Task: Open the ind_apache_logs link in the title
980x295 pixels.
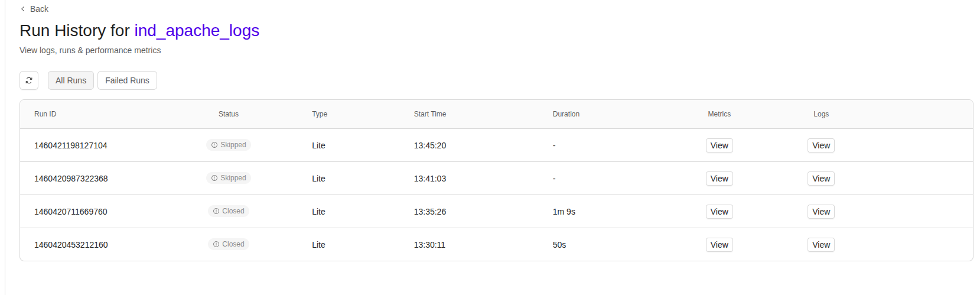Action: coord(197,30)
